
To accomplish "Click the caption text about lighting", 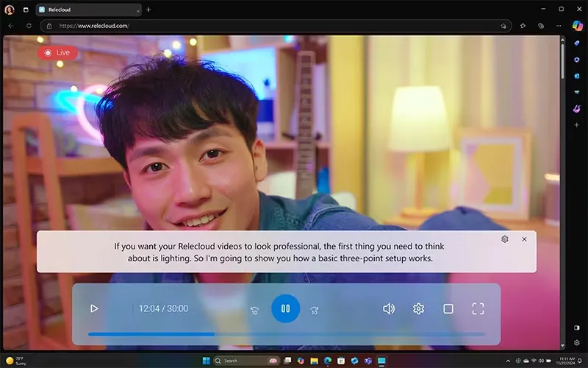I will pyautogui.click(x=279, y=252).
